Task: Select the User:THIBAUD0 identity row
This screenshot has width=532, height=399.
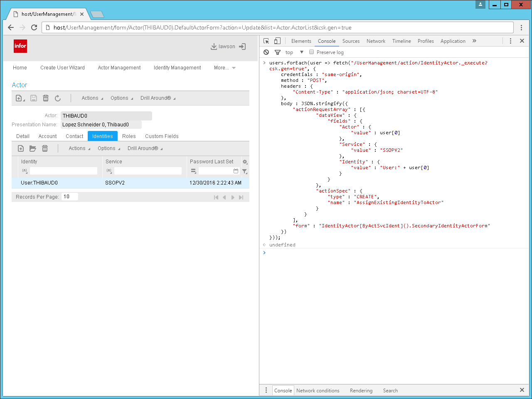Action: click(x=39, y=183)
